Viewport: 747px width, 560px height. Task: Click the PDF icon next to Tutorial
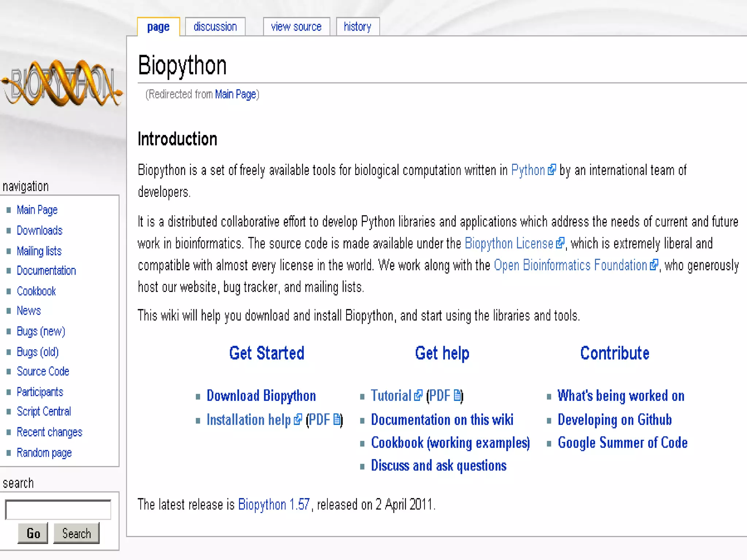(x=457, y=395)
